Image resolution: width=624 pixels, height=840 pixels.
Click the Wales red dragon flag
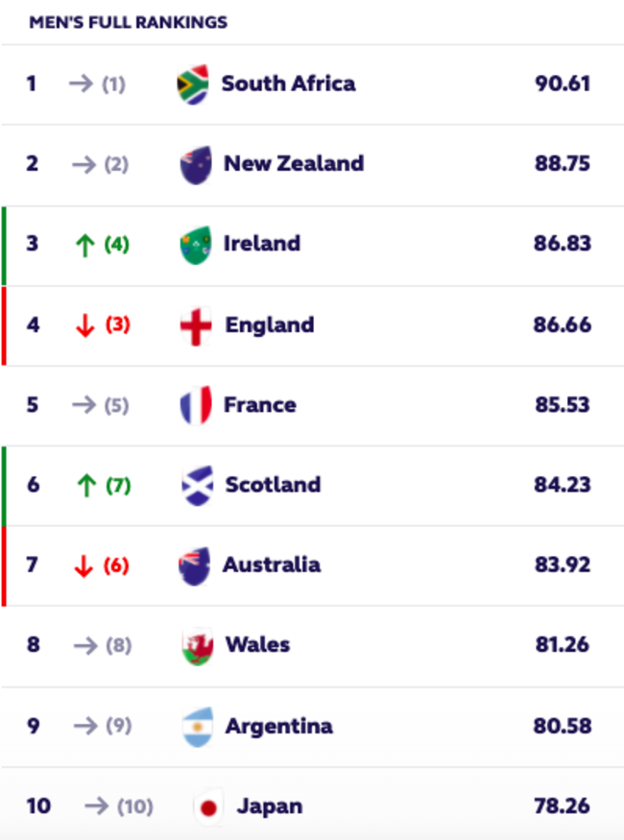point(197,645)
